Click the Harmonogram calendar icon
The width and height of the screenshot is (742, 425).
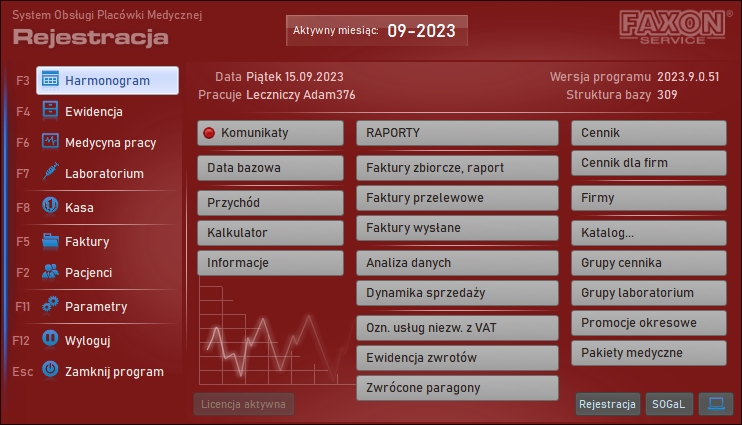pyautogui.click(x=50, y=81)
